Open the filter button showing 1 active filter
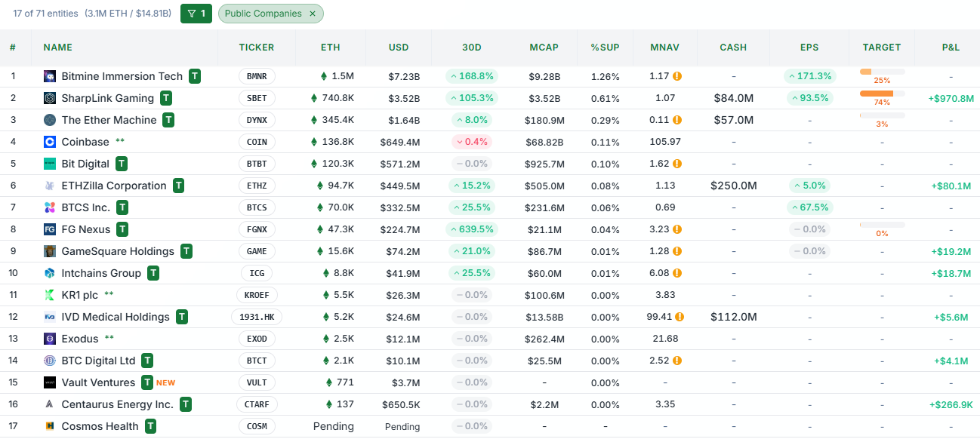 coord(196,14)
